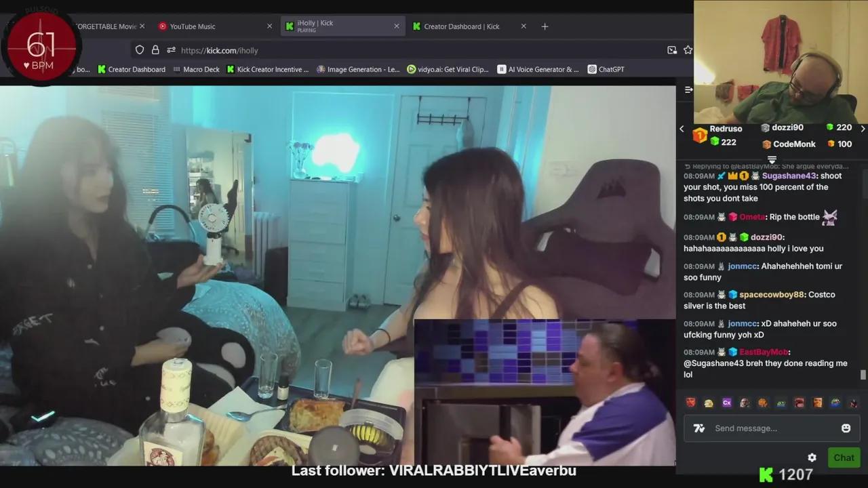
Task: Click username Sugashane43 in chat
Action: [x=789, y=176]
